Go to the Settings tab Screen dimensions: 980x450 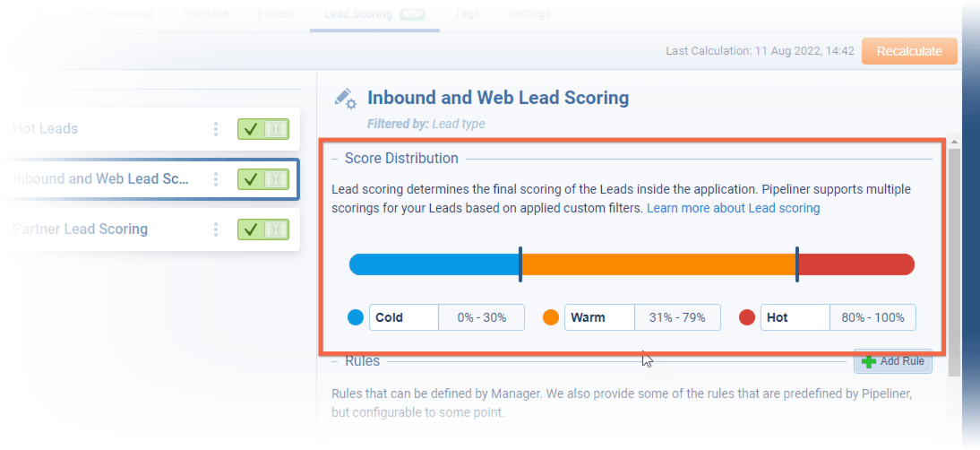coord(529,14)
